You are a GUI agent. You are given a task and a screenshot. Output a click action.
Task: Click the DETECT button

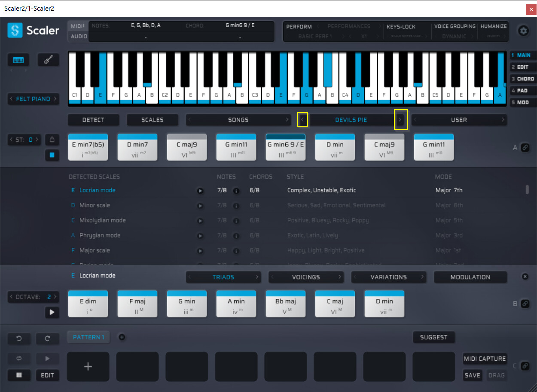(x=93, y=120)
